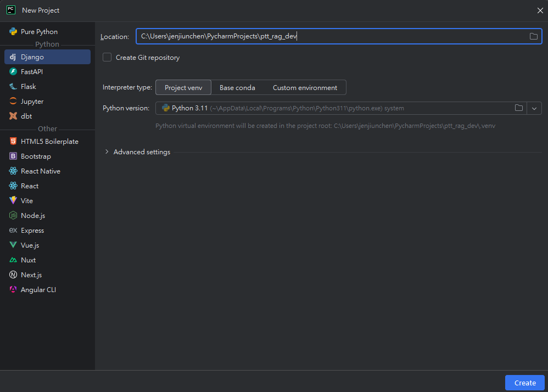This screenshot has width=548, height=392.
Task: Click the PyCharm logo in title bar
Action: coord(11,10)
